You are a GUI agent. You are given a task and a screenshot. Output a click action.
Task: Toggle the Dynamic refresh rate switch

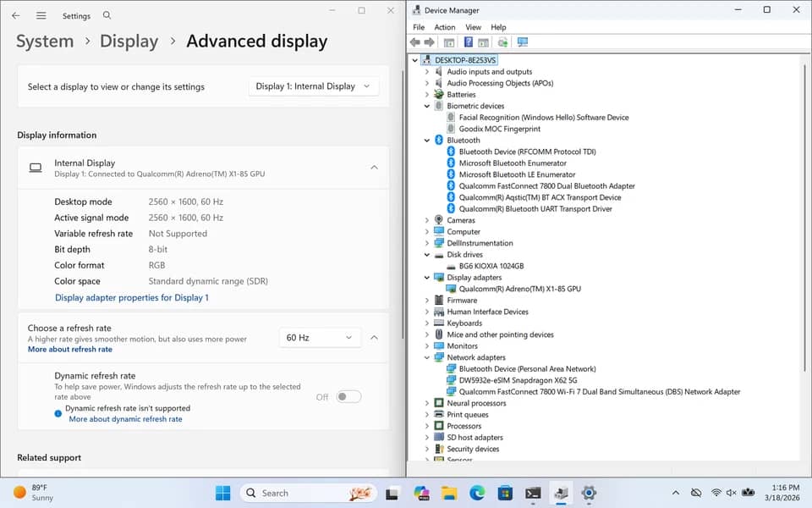point(348,396)
